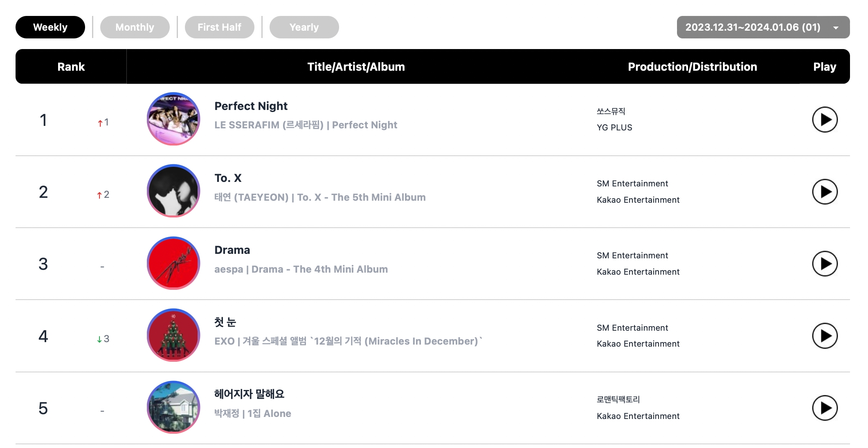Play Perfect Night by LE SSERAFIM
The height and width of the screenshot is (448, 868).
[x=824, y=120]
